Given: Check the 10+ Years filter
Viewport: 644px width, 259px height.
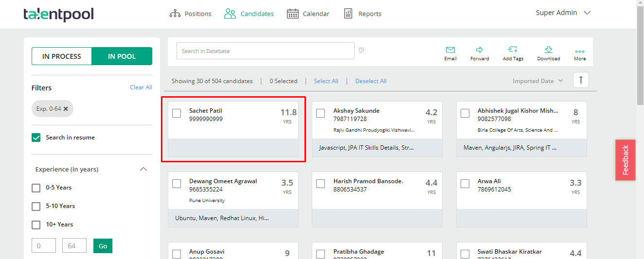Looking at the screenshot, I should pos(36,224).
